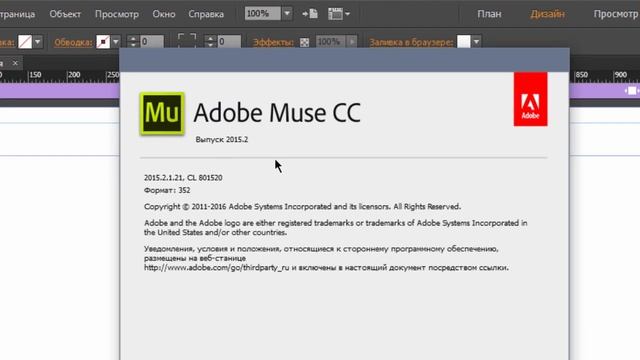
Task: Open the Страница menu
Action: [x=17, y=14]
